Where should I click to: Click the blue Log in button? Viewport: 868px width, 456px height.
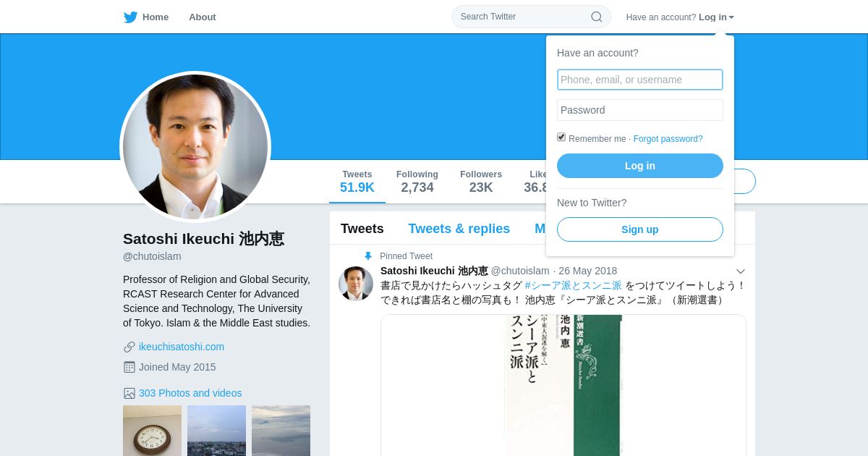640,166
